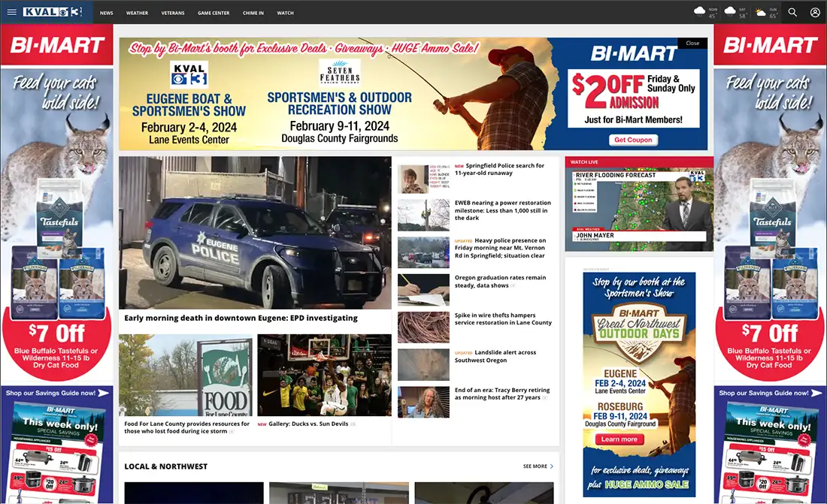Open police presence scene thumbnail
Viewport: 827px width, 504px height.
pyautogui.click(x=423, y=252)
